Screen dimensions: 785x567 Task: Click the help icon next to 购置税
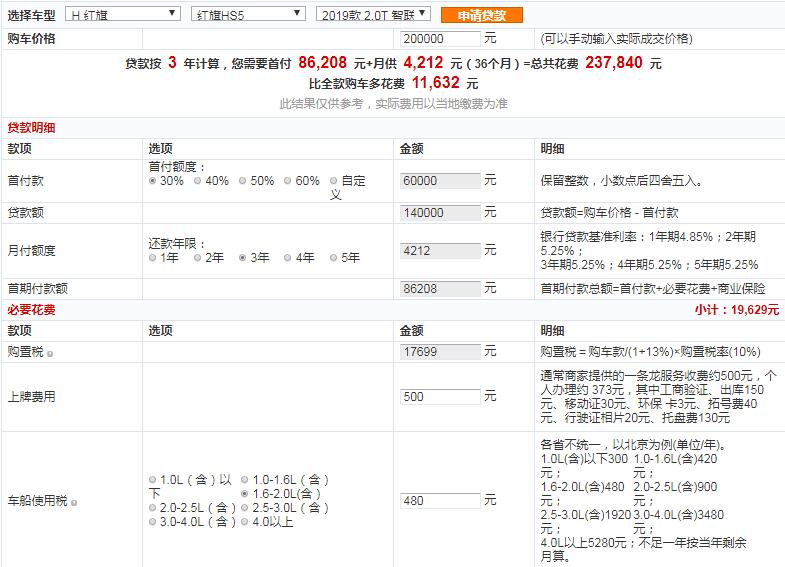[50, 354]
